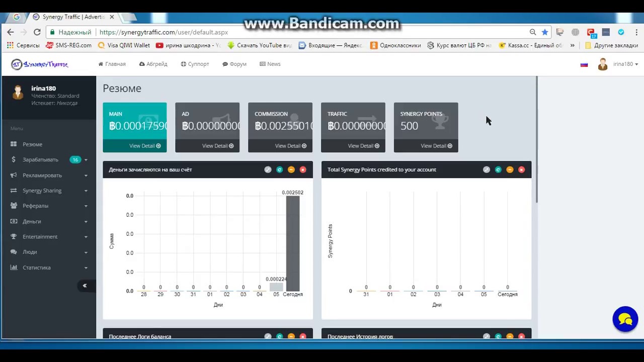Refresh the Total Synergy Points panel

pos(498,169)
